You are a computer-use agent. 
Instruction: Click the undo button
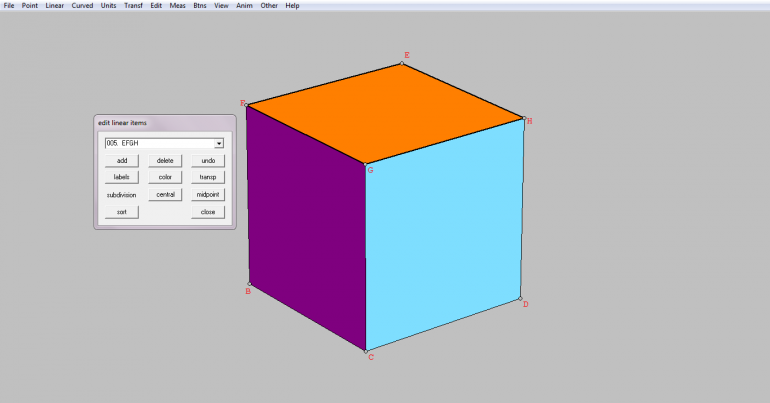[208, 161]
